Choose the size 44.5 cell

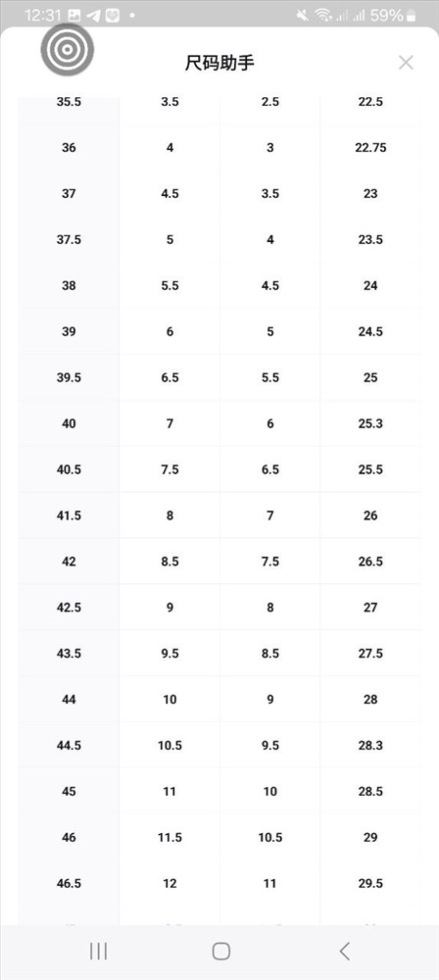(x=69, y=745)
